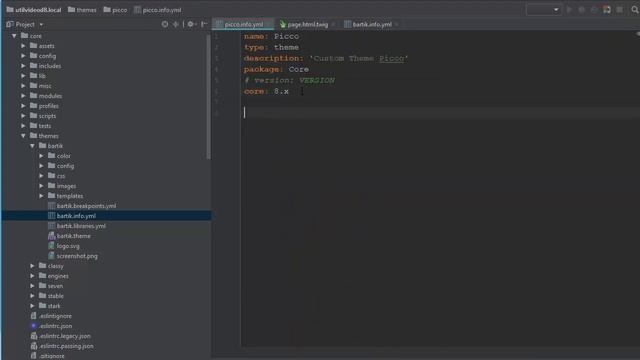The image size is (640, 360).
Task: Select the lib folder
Action: tap(38, 76)
